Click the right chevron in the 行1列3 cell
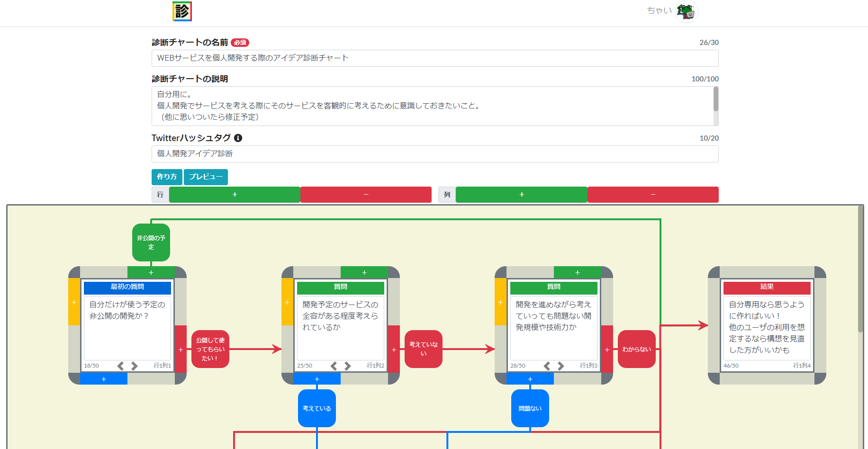The width and height of the screenshot is (868, 449). tap(561, 366)
